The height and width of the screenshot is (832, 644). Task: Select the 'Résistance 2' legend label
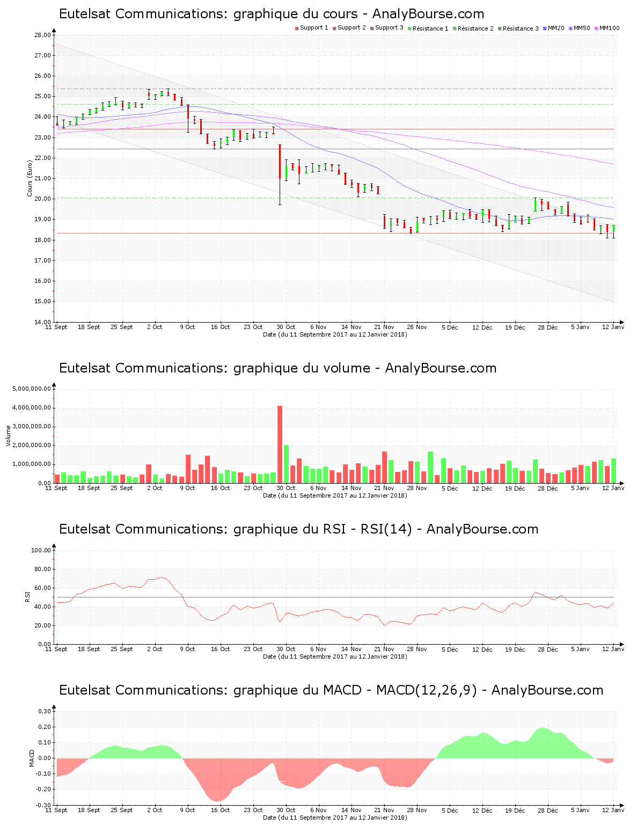[475, 28]
